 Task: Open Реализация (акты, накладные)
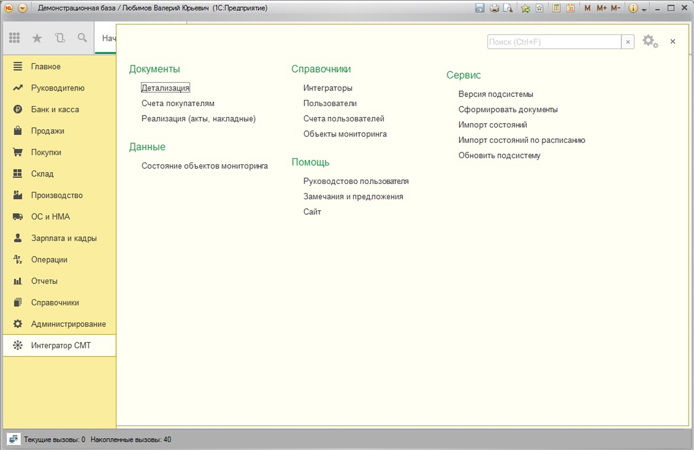pos(199,119)
